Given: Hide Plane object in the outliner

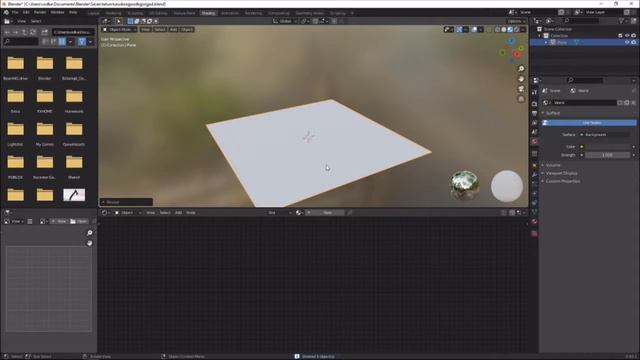Looking at the screenshot, I should 627,42.
